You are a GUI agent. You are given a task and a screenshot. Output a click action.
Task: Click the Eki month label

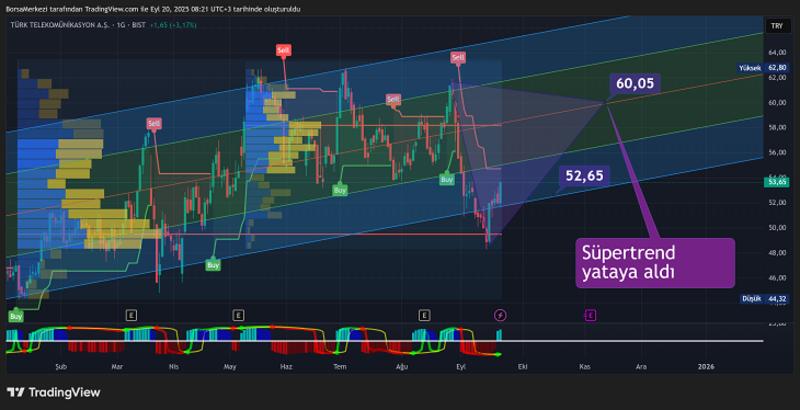point(522,367)
